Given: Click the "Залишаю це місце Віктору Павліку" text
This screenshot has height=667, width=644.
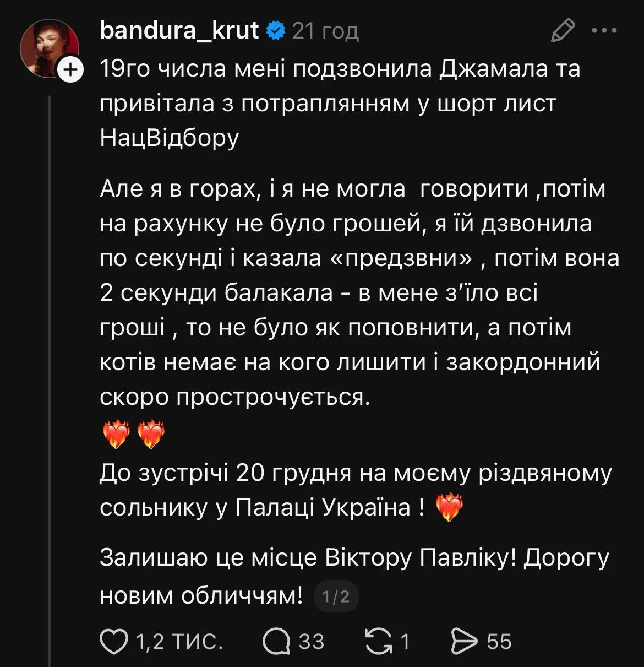Looking at the screenshot, I should [354, 559].
